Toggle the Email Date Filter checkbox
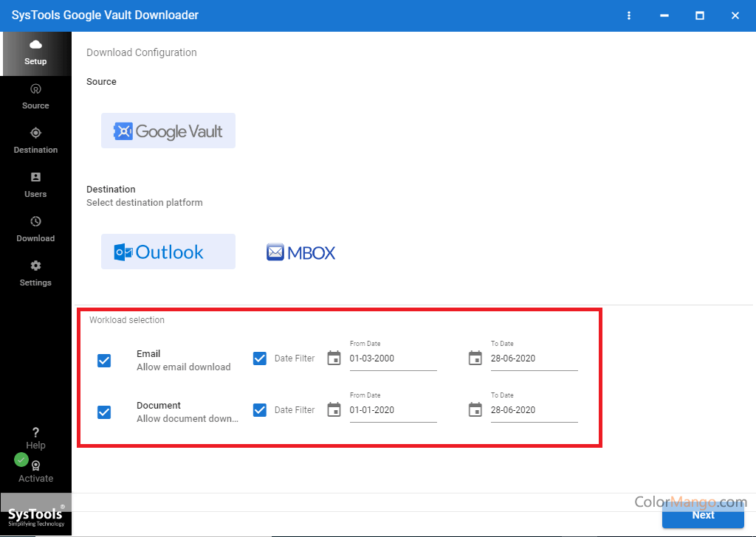Image resolution: width=756 pixels, height=537 pixels. [x=260, y=358]
